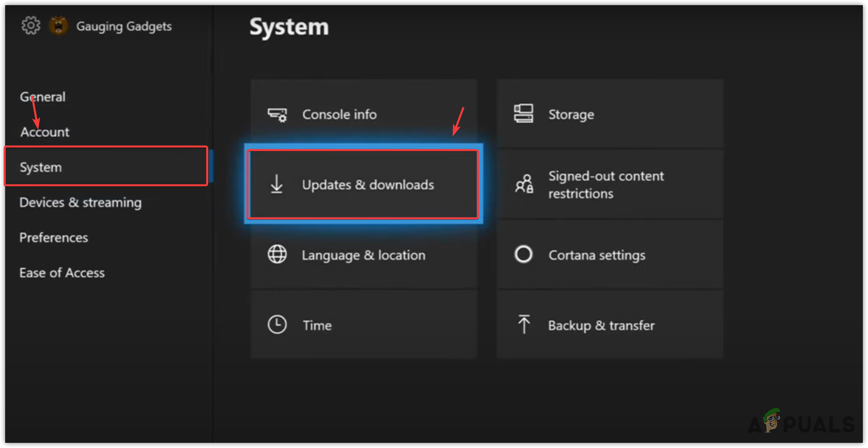Click the settings gear icon
This screenshot has height=448, width=868.
(30, 25)
